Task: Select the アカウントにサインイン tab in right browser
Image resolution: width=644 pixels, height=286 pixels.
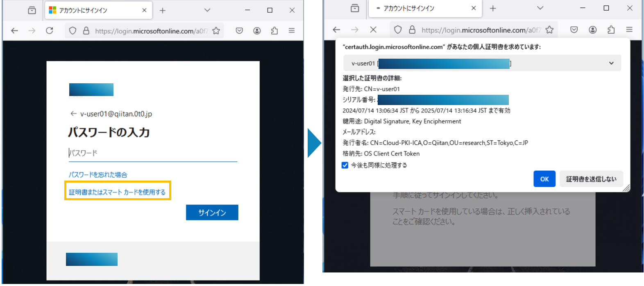Action: [x=425, y=8]
